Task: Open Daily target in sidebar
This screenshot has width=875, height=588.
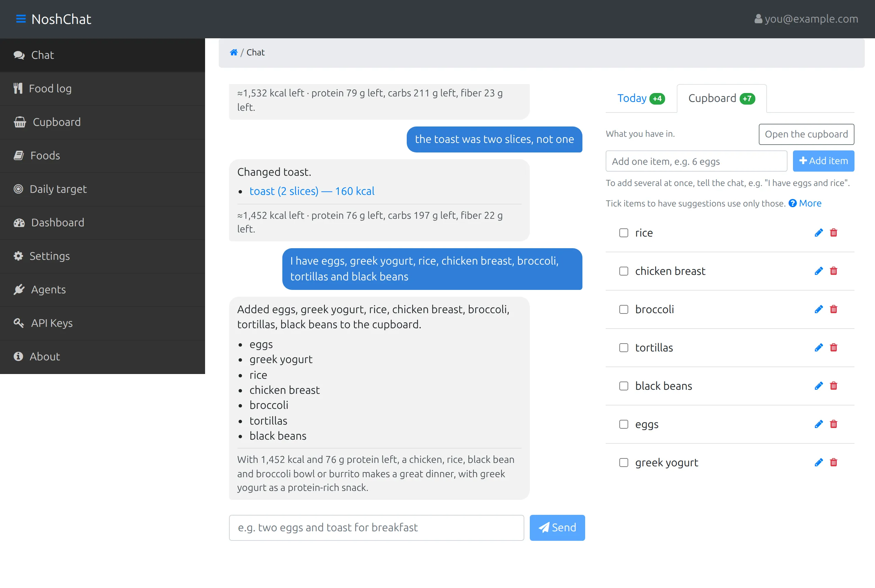Action: [102, 189]
